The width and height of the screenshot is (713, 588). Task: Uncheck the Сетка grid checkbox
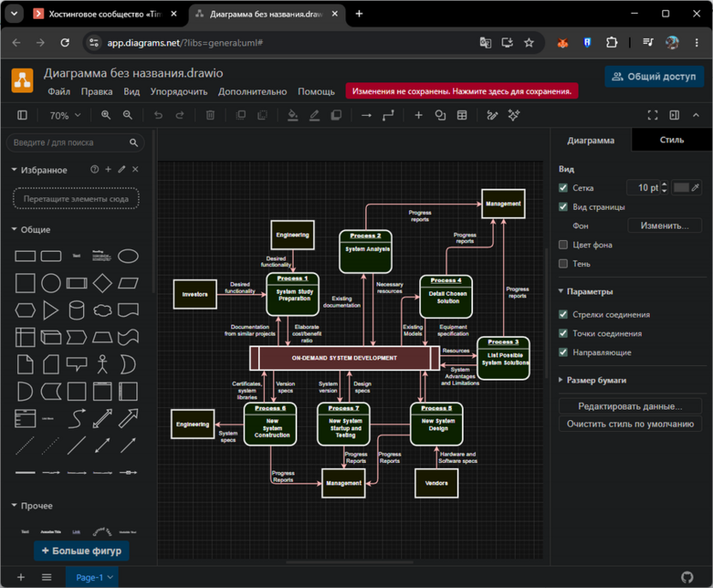click(x=563, y=188)
